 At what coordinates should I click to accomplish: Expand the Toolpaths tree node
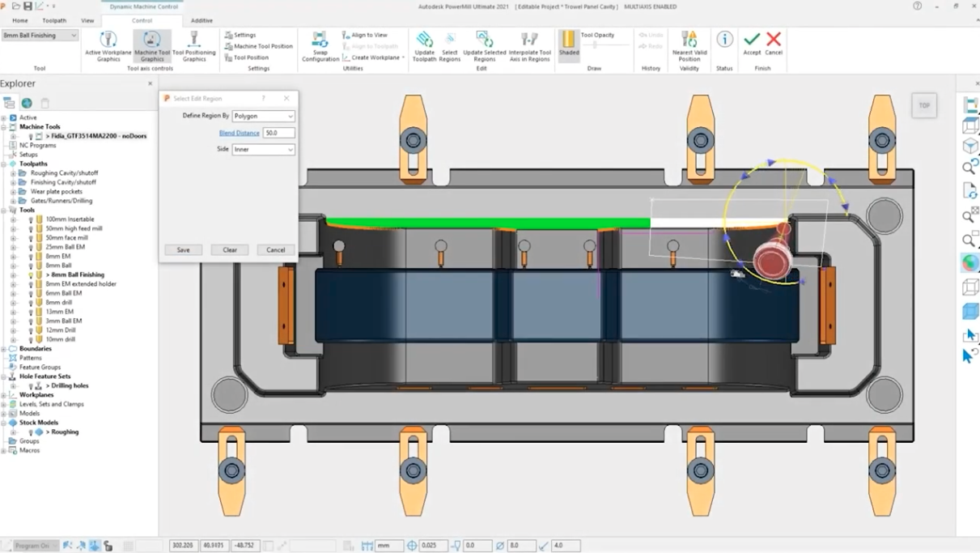[4, 164]
